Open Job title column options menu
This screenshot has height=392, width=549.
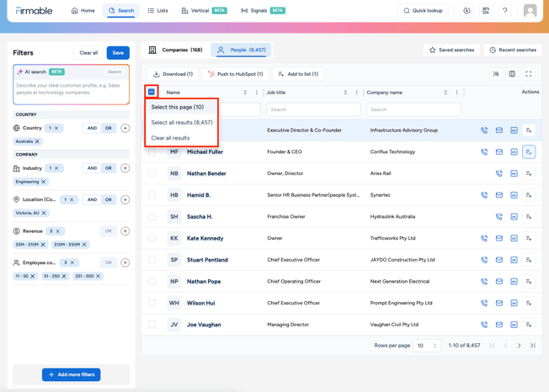(x=356, y=93)
